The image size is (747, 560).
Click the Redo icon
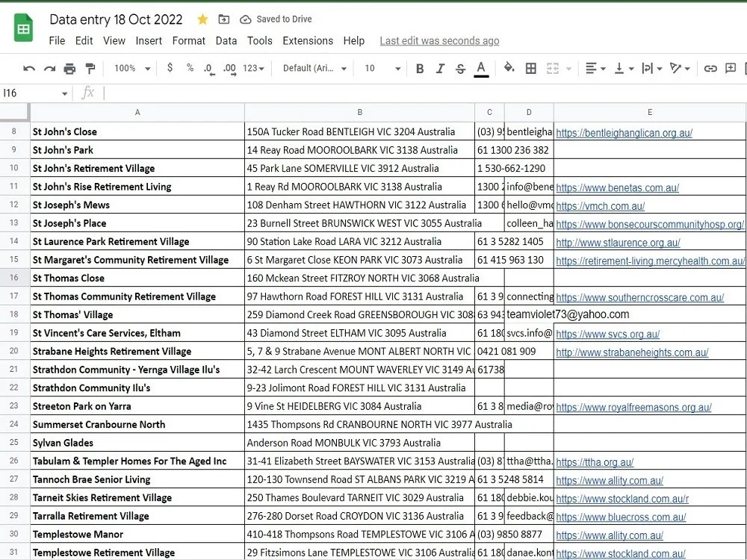click(49, 69)
